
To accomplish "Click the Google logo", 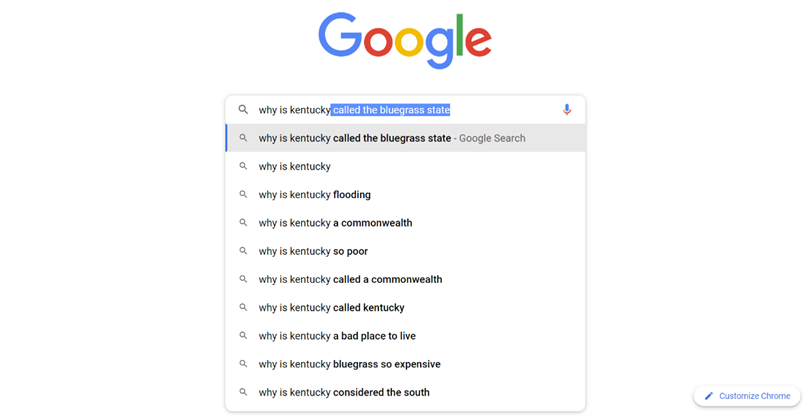I will tap(405, 40).
